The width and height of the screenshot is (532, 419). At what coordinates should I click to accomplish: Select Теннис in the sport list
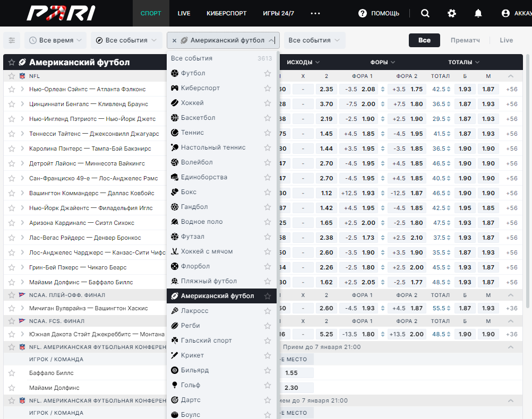click(x=222, y=133)
